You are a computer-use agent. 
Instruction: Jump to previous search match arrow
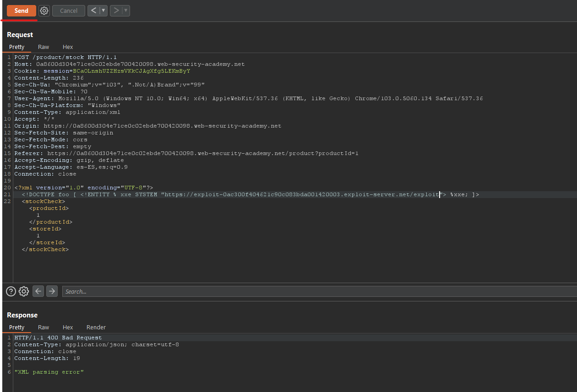tap(38, 291)
